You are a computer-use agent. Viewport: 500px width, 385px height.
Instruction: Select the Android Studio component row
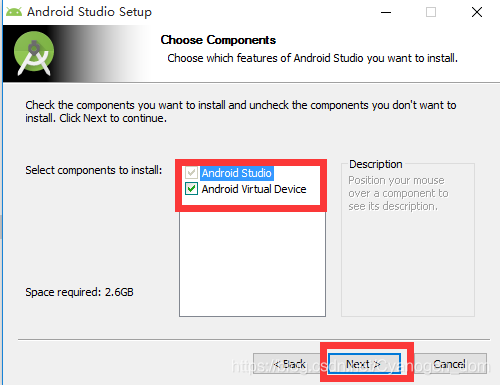click(237, 173)
